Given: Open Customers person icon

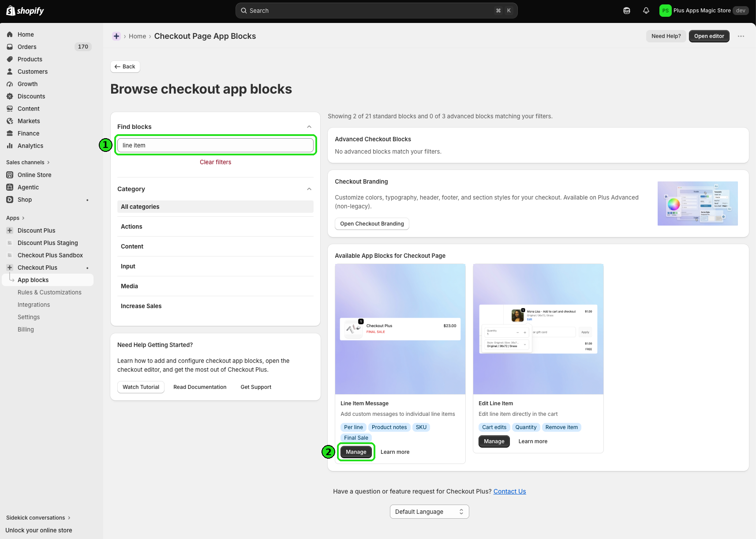Looking at the screenshot, I should [10, 72].
